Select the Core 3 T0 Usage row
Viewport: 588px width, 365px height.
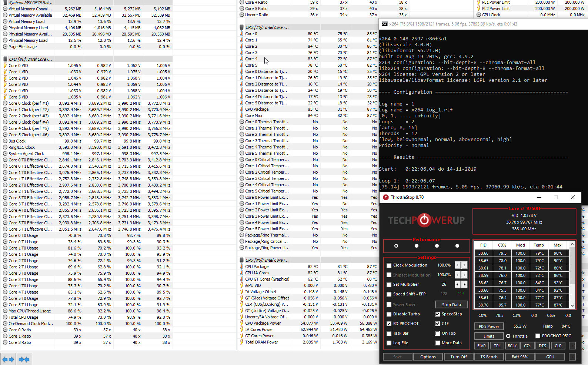pyautogui.click(x=87, y=273)
